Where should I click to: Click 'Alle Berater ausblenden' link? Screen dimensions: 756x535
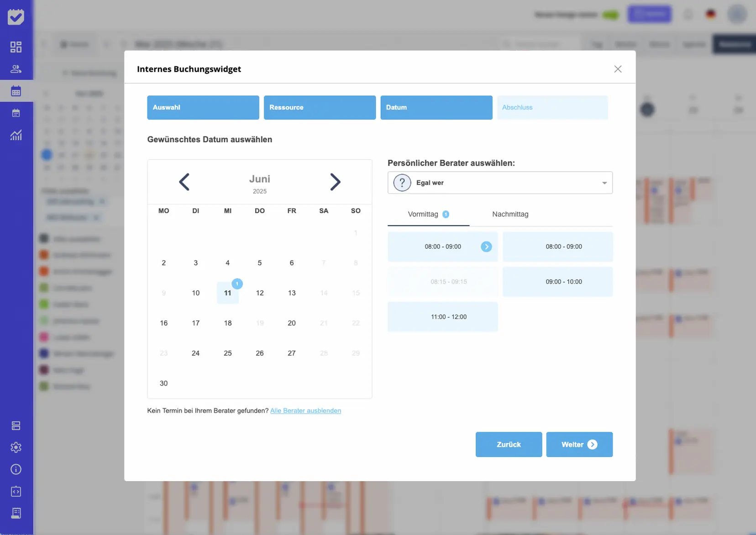[x=305, y=411]
